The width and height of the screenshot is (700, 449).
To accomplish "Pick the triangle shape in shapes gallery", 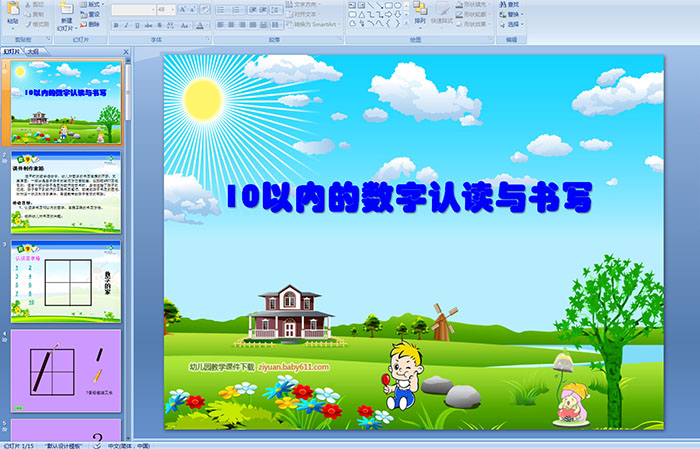I will (362, 15).
